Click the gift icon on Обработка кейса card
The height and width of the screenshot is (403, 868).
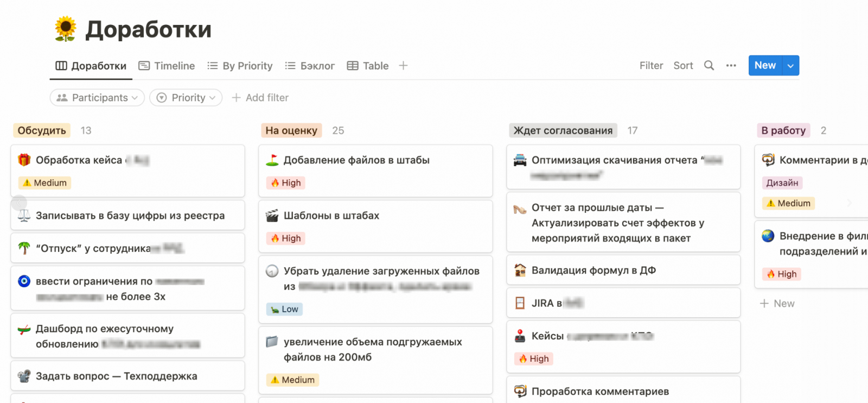24,160
